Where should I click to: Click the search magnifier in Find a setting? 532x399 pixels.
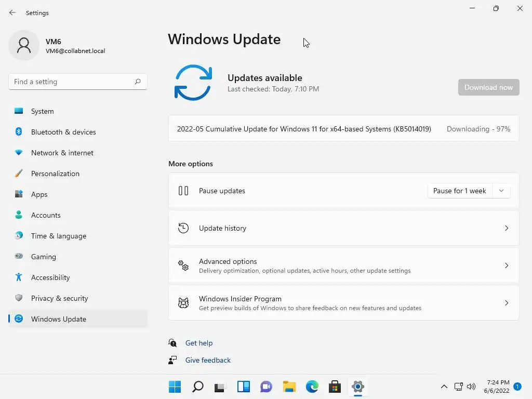click(137, 82)
